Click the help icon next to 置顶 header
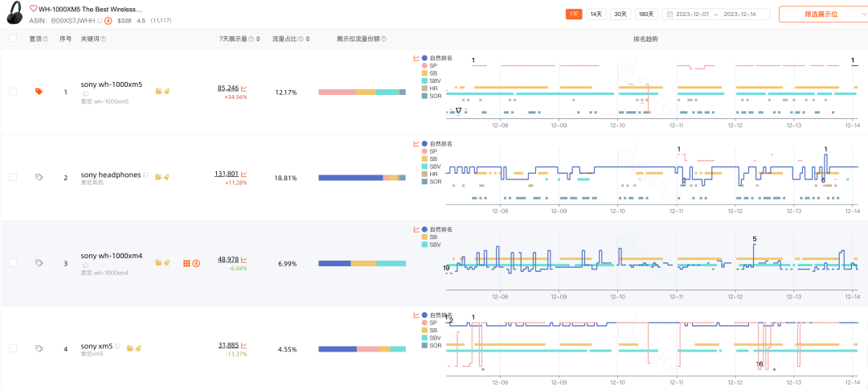 click(x=45, y=39)
